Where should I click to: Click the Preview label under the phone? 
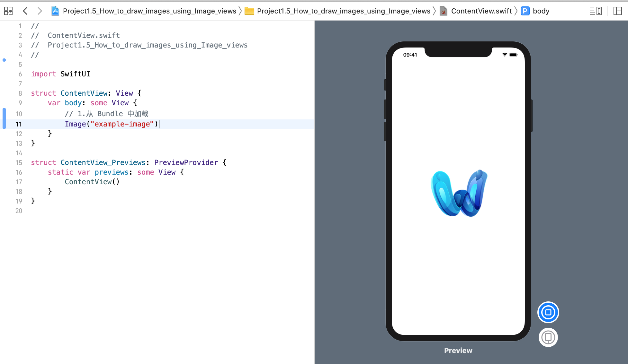tap(458, 351)
